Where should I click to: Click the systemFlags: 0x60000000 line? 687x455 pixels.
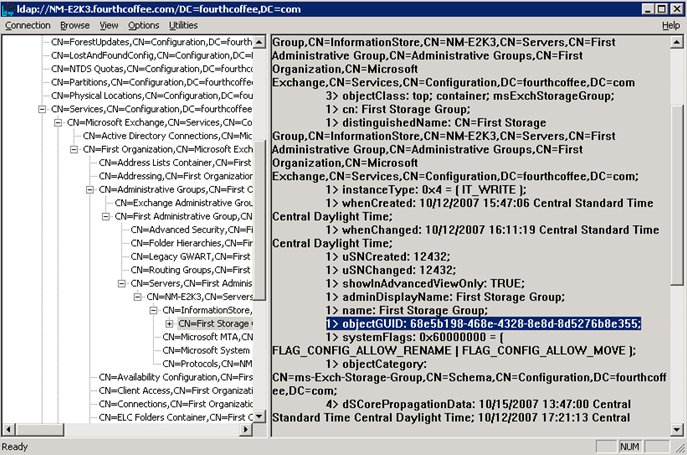[x=415, y=338]
